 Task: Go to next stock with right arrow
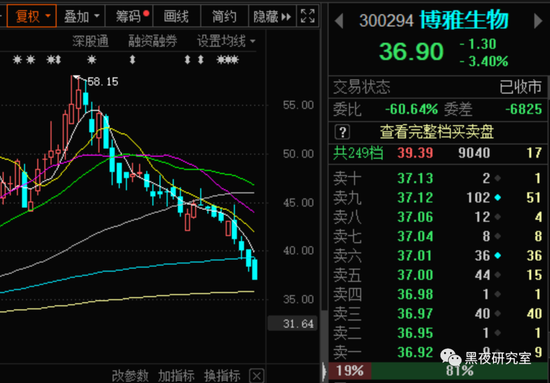coord(538,21)
